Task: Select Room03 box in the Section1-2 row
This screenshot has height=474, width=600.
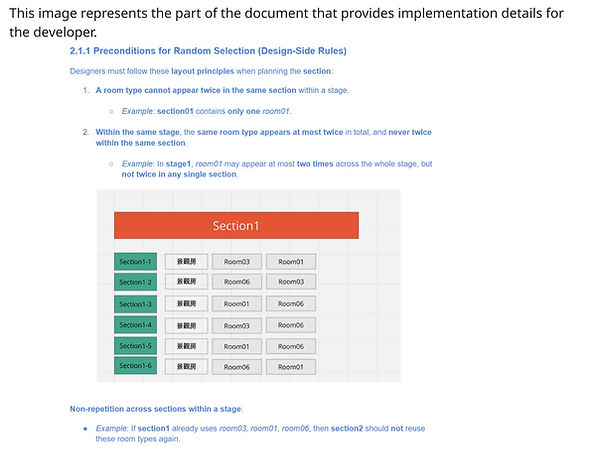Action: pos(291,282)
